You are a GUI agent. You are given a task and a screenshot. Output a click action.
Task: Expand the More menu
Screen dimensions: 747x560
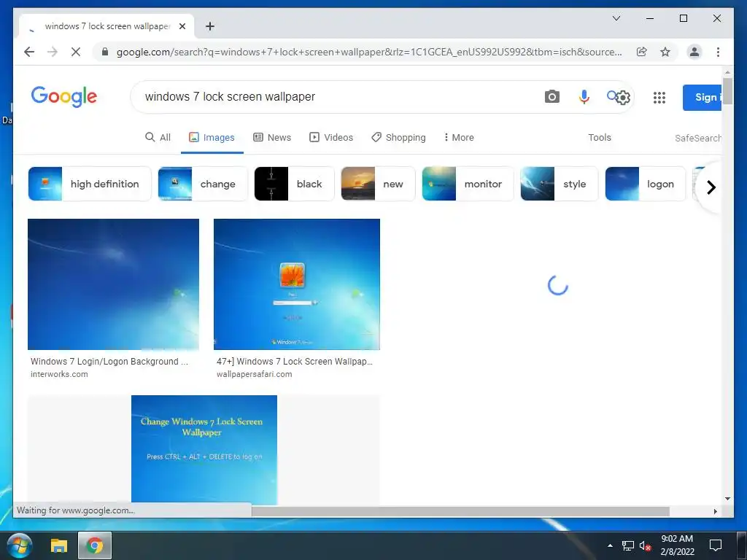(x=459, y=137)
